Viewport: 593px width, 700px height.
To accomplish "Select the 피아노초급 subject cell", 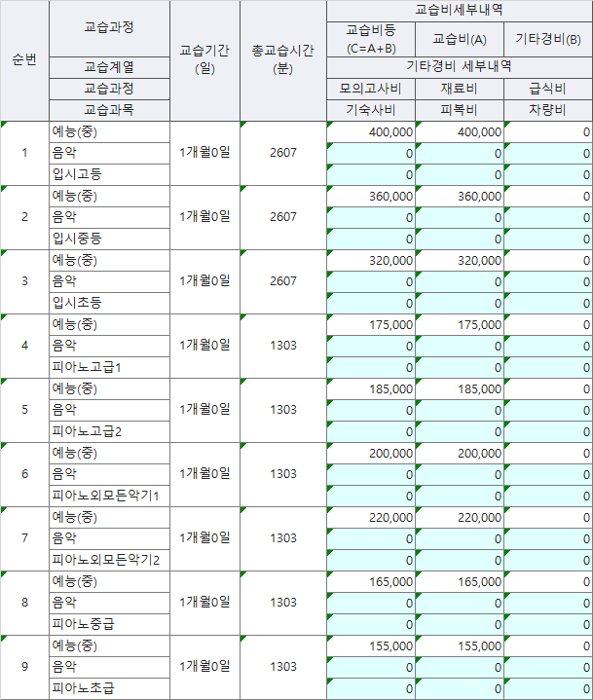I will click(x=109, y=688).
